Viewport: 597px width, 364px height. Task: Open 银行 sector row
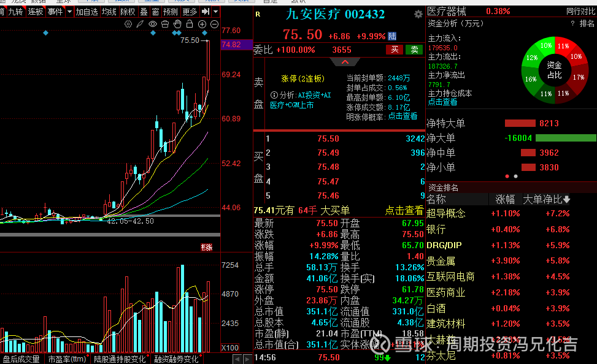tap(498, 229)
